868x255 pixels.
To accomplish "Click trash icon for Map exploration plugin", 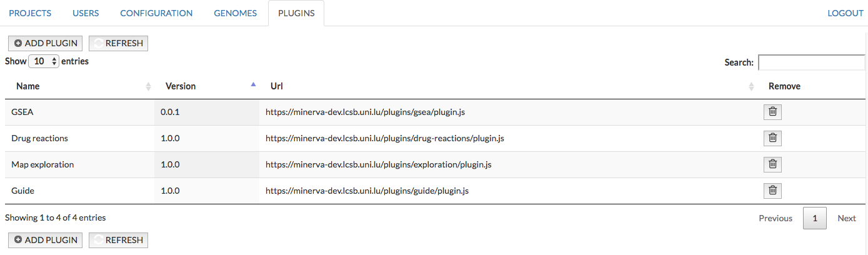I will [772, 164].
